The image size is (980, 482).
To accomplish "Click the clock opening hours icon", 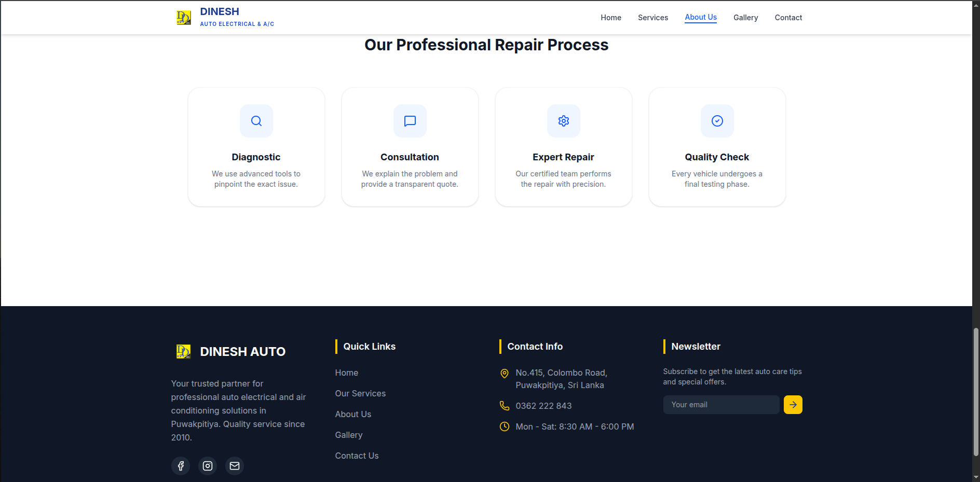I will point(505,426).
